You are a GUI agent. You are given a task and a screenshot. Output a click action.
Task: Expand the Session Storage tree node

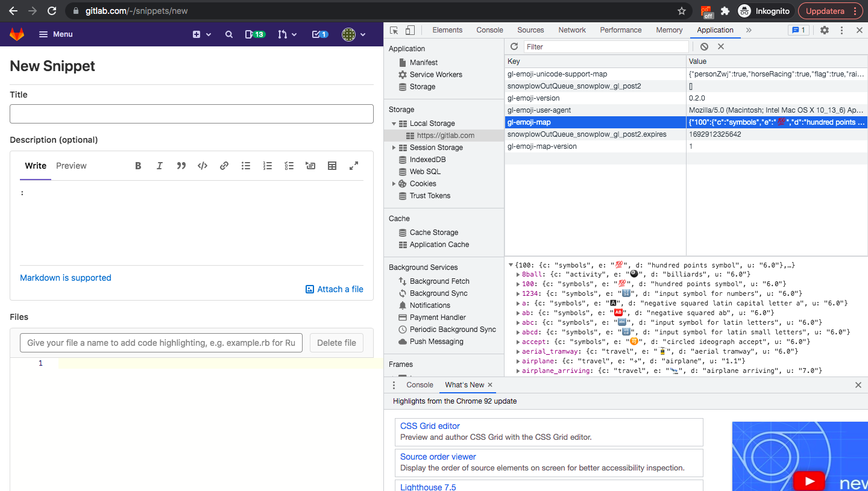coord(394,148)
